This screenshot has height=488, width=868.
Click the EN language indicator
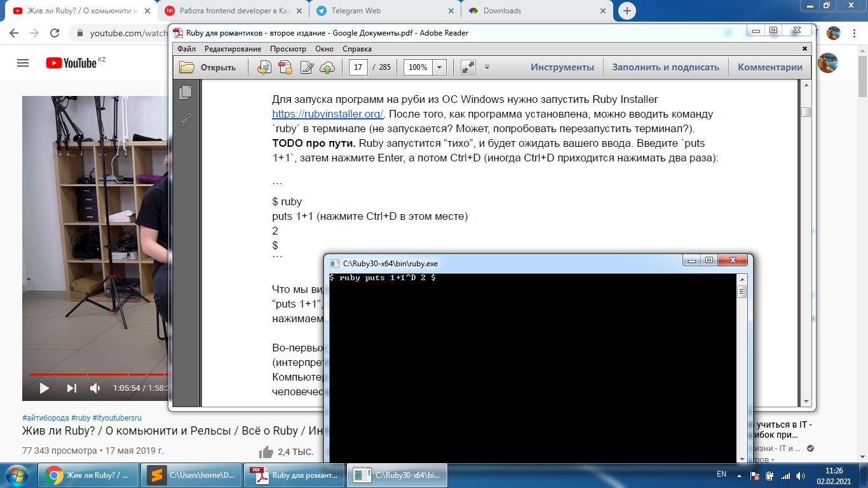click(721, 474)
